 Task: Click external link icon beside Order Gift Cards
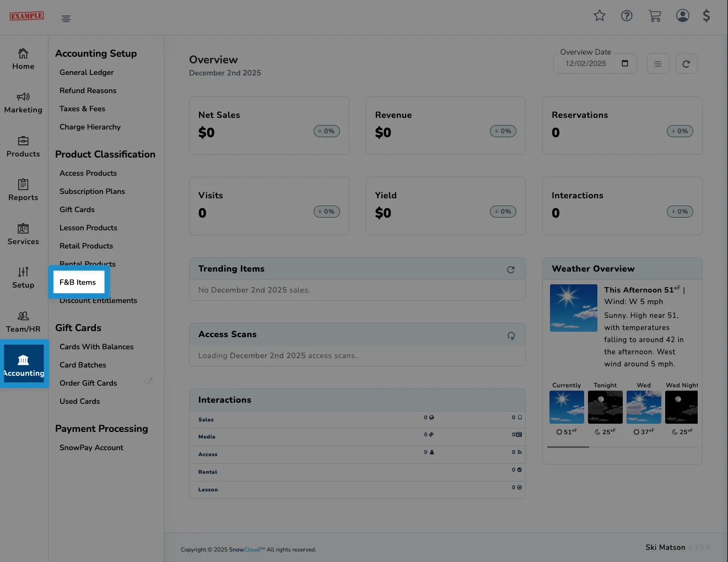point(148,381)
